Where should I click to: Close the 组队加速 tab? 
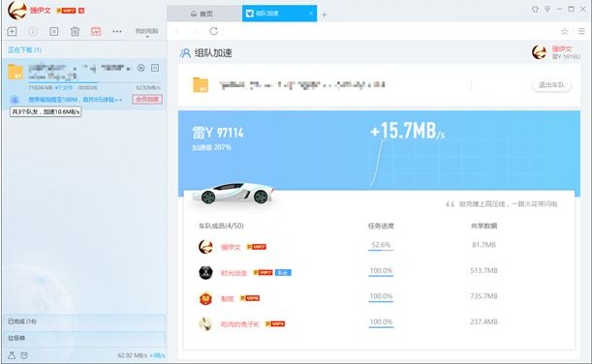(x=311, y=14)
